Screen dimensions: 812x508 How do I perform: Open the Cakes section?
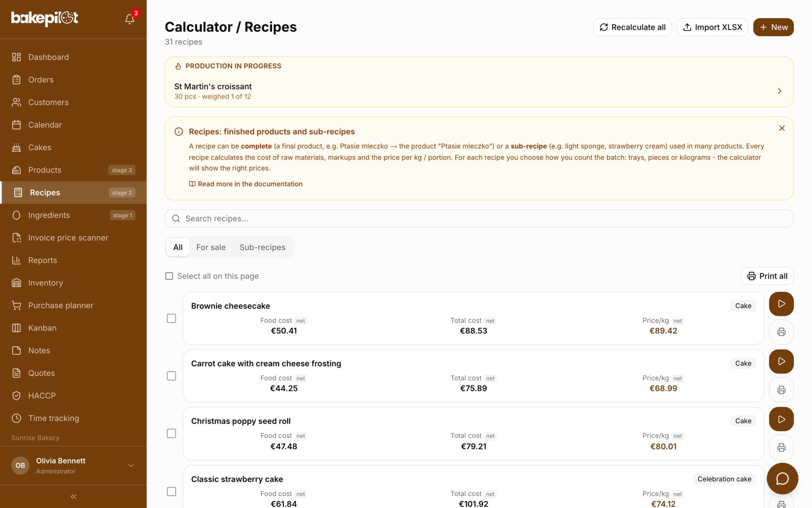73,147
